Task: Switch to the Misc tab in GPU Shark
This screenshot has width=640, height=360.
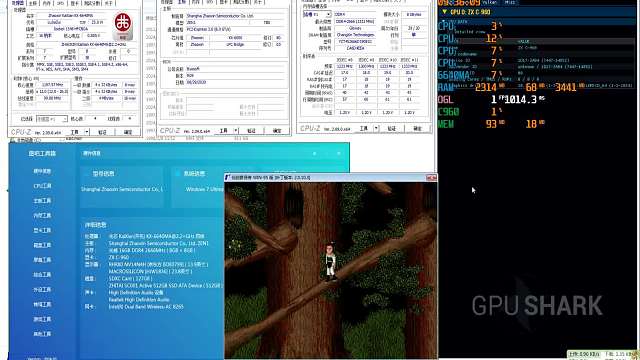Action: [510, 2]
